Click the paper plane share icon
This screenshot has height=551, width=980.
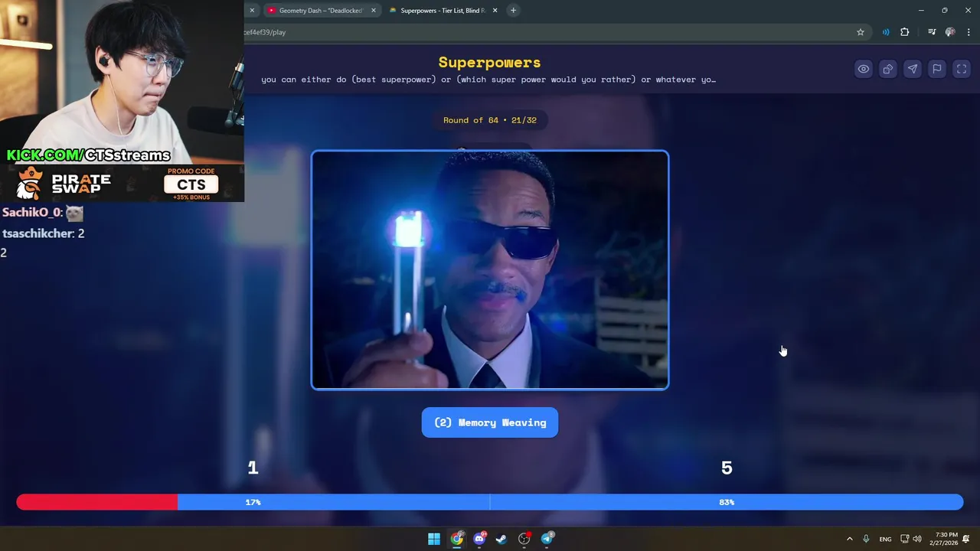[913, 69]
